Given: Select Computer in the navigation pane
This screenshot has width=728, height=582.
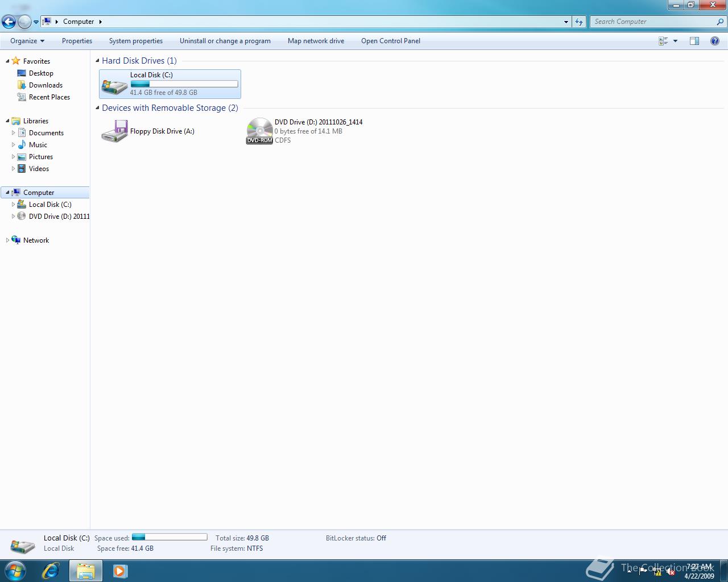Looking at the screenshot, I should pos(39,193).
